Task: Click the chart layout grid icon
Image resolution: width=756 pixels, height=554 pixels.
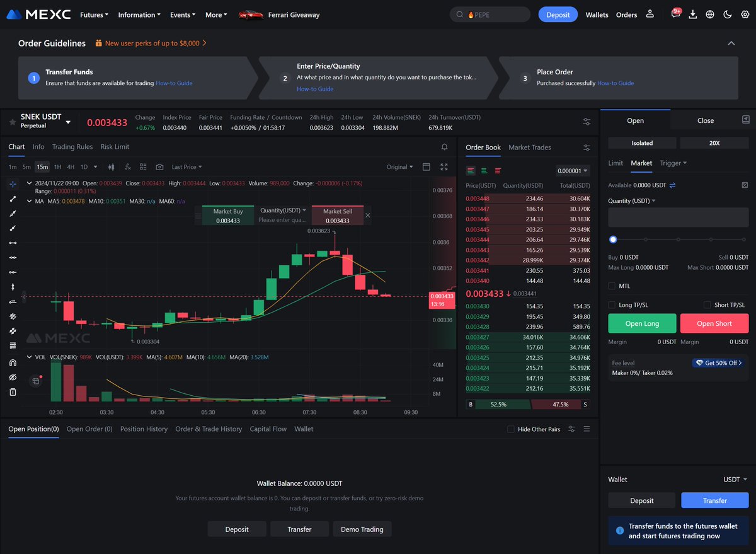Action: coord(143,167)
